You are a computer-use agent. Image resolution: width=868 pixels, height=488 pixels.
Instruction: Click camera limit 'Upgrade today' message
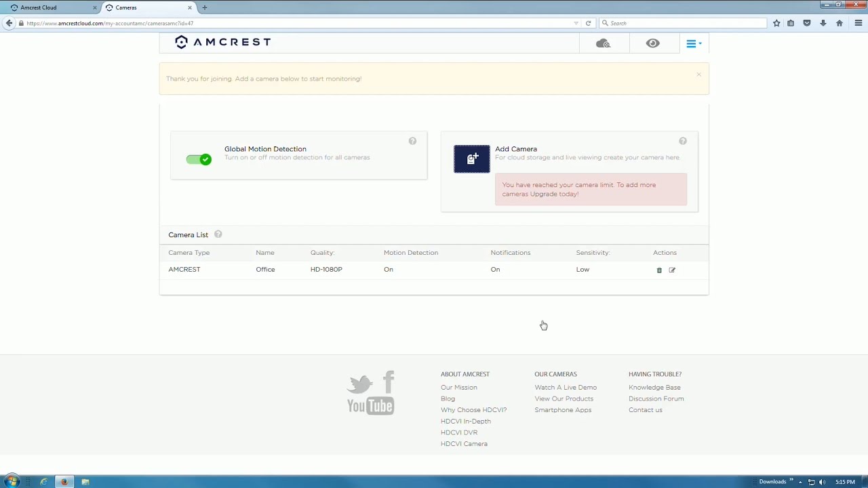[591, 189]
